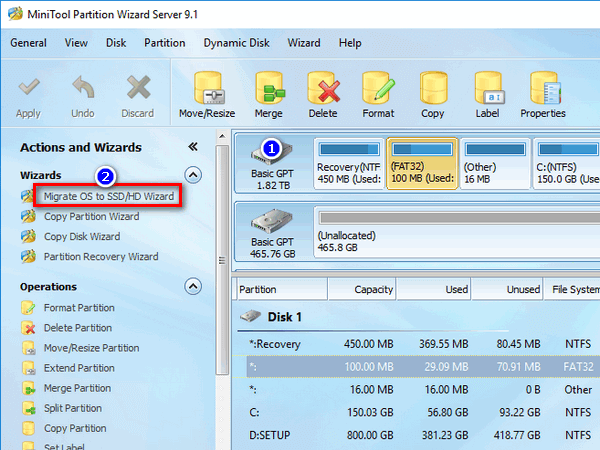Viewport: 600px width, 450px height.
Task: Click the Partition Recovery Wizard icon
Action: tap(29, 256)
